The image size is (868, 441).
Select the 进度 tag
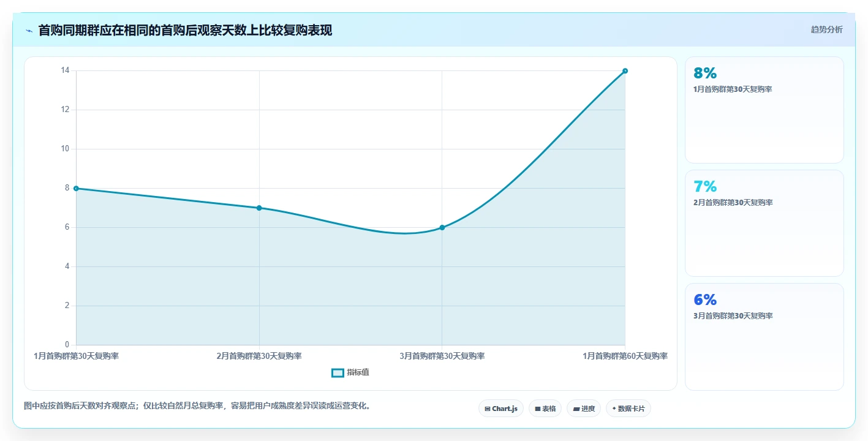pyautogui.click(x=583, y=409)
